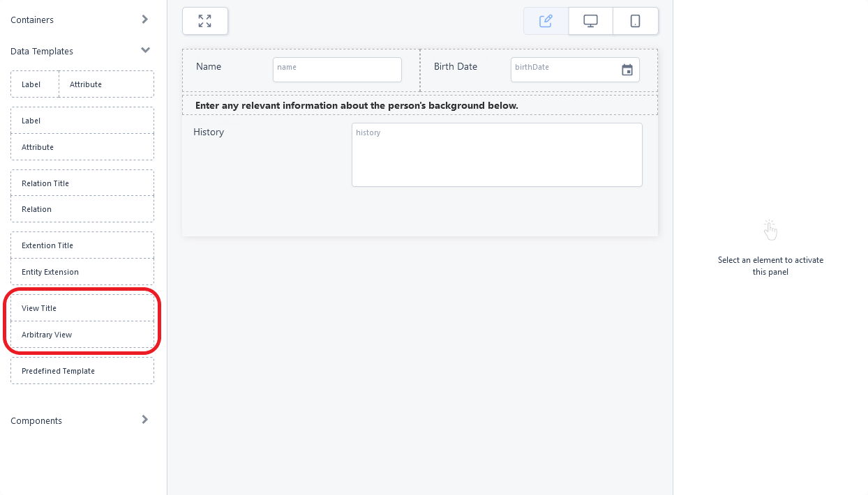
Task: Switch to desktop preview monitor icon
Action: tap(590, 21)
